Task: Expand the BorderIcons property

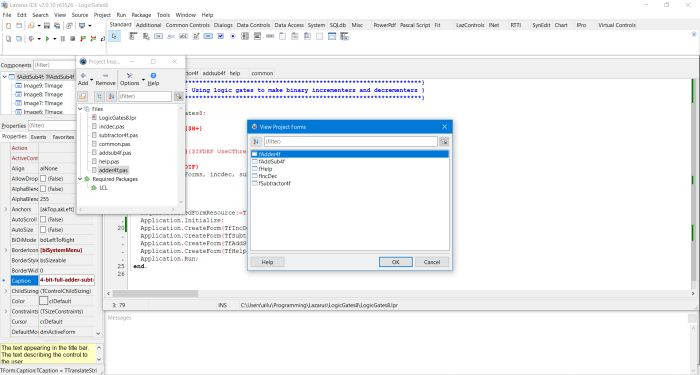Action: (x=6, y=250)
